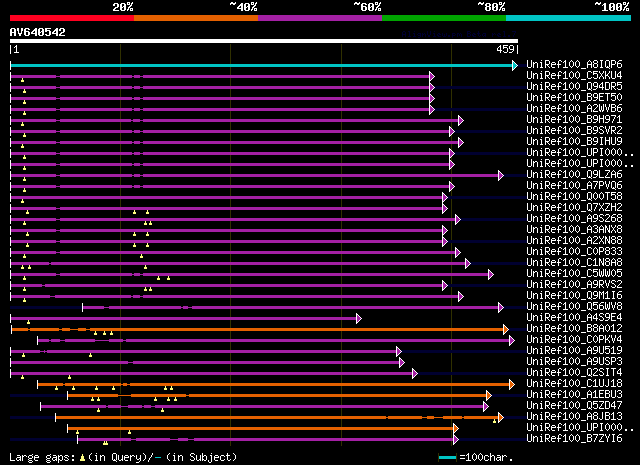Image resolution: width=640 pixels, height=465 pixels.
Task: Click the 'Large gaps:' legend text
Action: point(42,458)
